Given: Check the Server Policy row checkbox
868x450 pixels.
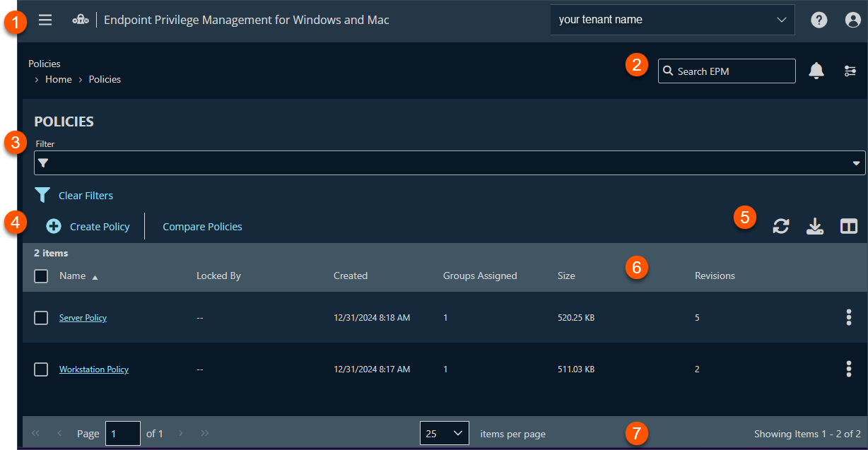Looking at the screenshot, I should pyautogui.click(x=41, y=318).
